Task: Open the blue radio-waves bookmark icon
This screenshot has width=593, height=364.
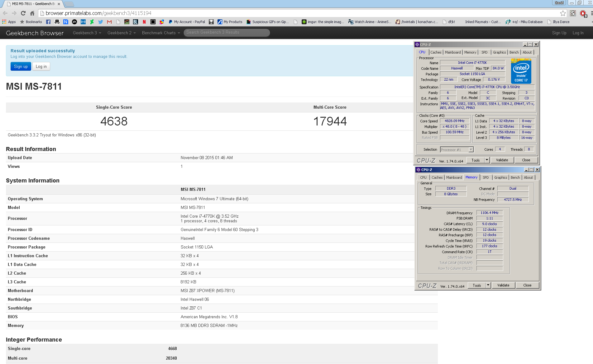Action: pos(83,22)
